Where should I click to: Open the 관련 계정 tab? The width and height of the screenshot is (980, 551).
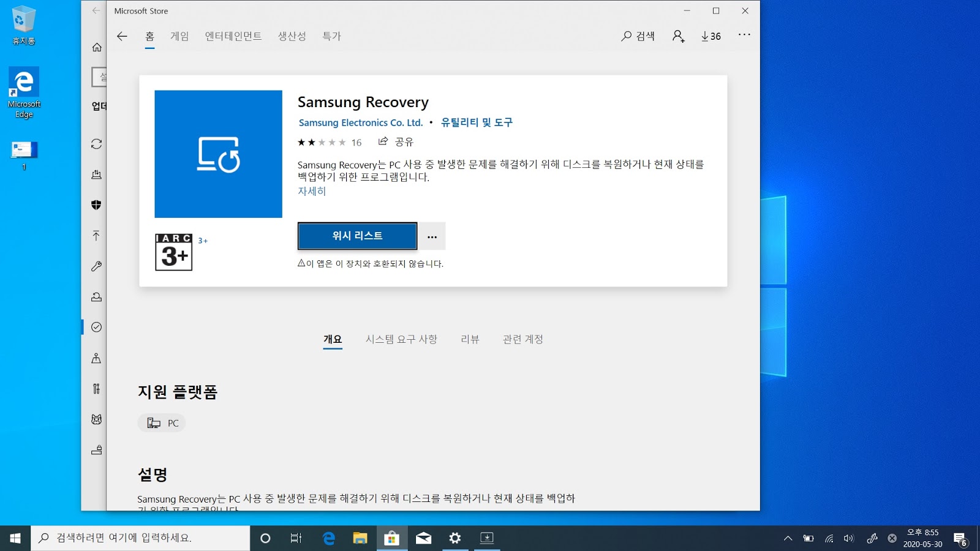tap(523, 339)
